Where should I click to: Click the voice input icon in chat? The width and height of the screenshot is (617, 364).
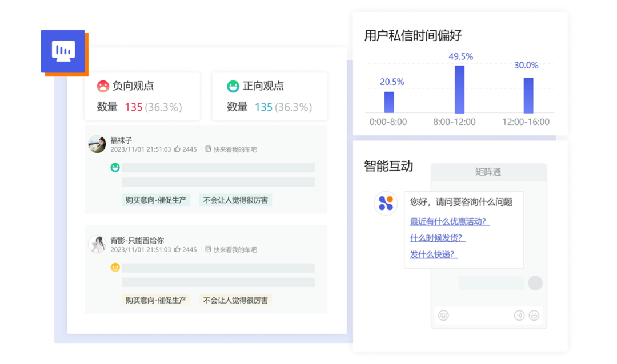pyautogui.click(x=519, y=316)
